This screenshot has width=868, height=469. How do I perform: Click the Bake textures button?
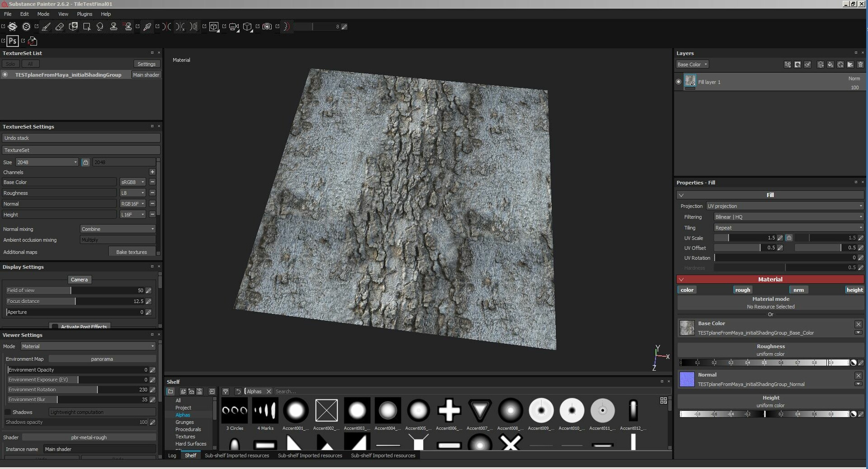pos(132,252)
